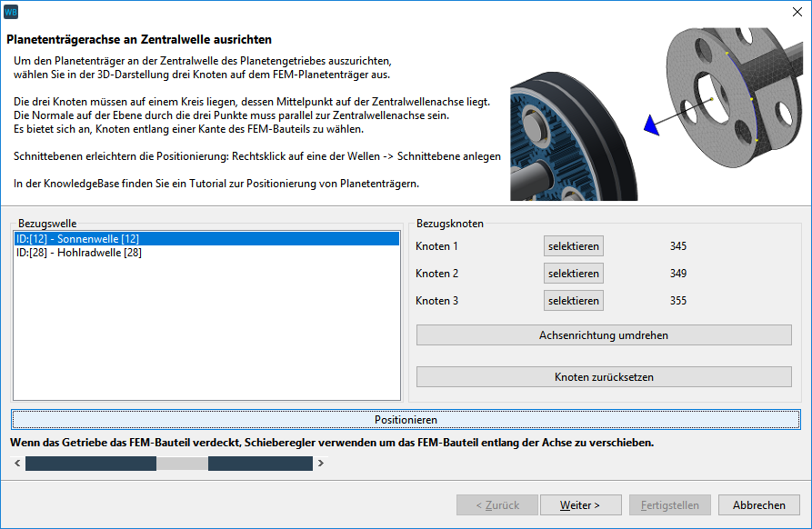Click the right arrow of the slider

tap(320, 464)
